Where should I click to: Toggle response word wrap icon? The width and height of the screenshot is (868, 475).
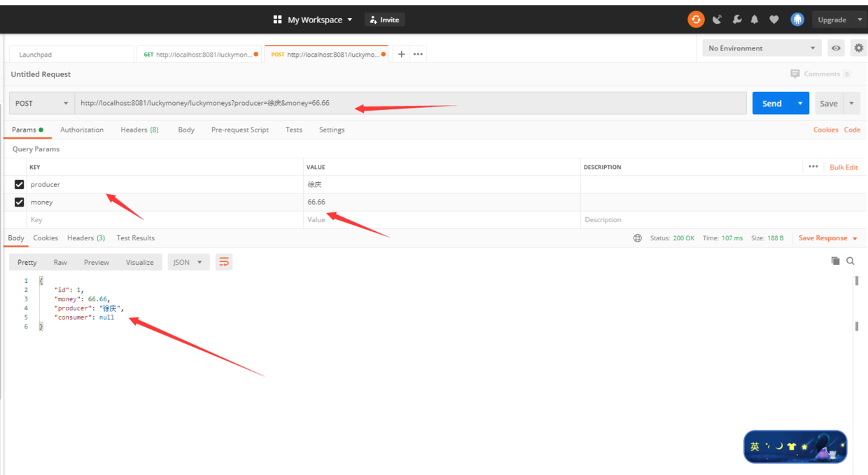[x=224, y=262]
